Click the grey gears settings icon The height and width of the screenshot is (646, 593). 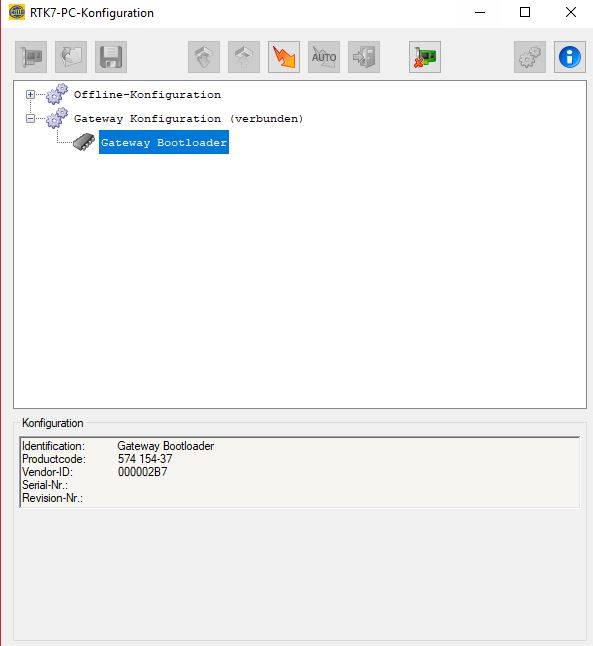click(x=530, y=57)
